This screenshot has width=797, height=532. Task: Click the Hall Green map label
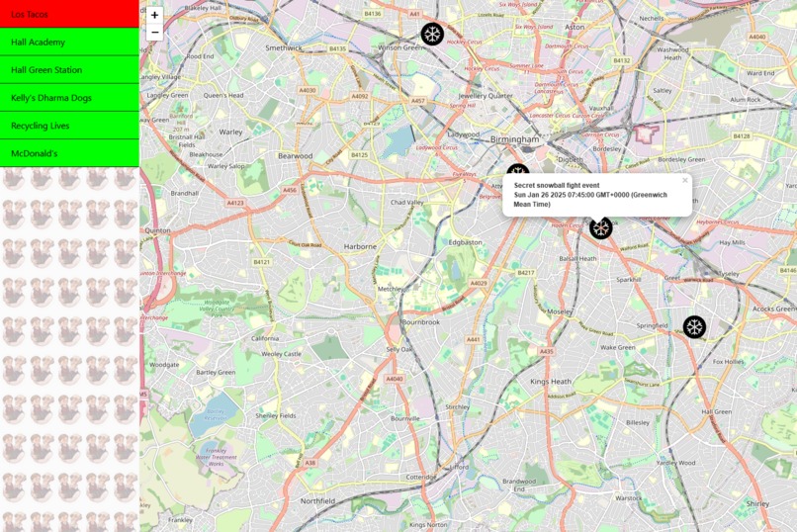click(x=717, y=411)
